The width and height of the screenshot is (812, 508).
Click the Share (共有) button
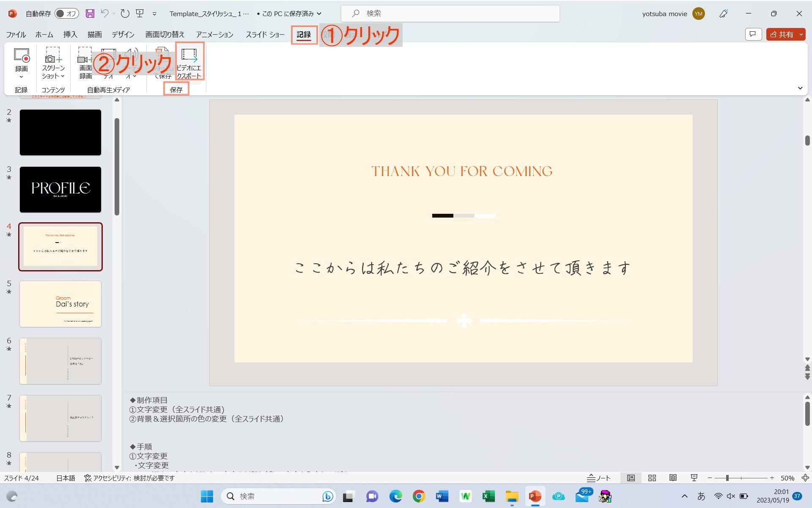(x=782, y=34)
